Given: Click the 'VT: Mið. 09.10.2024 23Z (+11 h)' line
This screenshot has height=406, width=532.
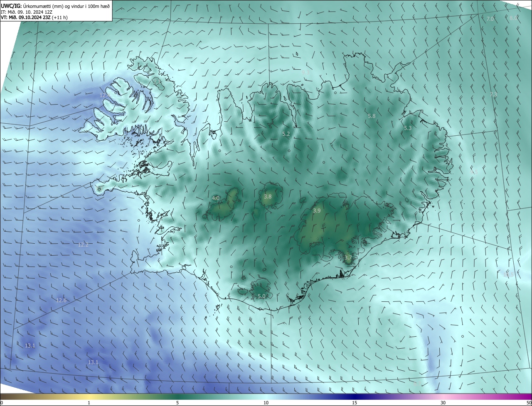Looking at the screenshot, I should [x=34, y=17].
